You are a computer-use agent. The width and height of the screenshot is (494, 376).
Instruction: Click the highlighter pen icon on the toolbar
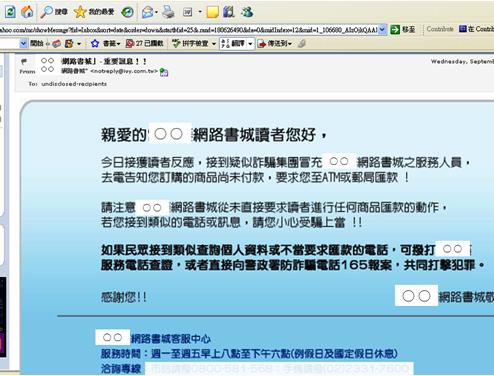(x=302, y=44)
